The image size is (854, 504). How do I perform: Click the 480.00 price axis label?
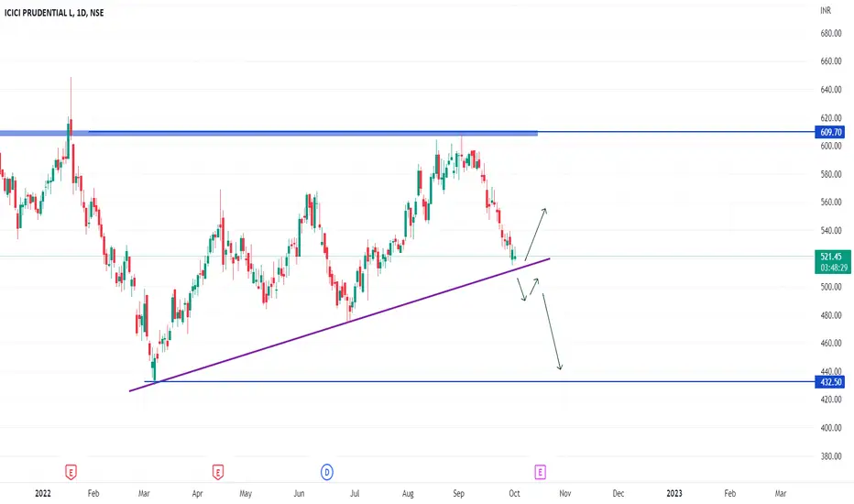coord(831,315)
